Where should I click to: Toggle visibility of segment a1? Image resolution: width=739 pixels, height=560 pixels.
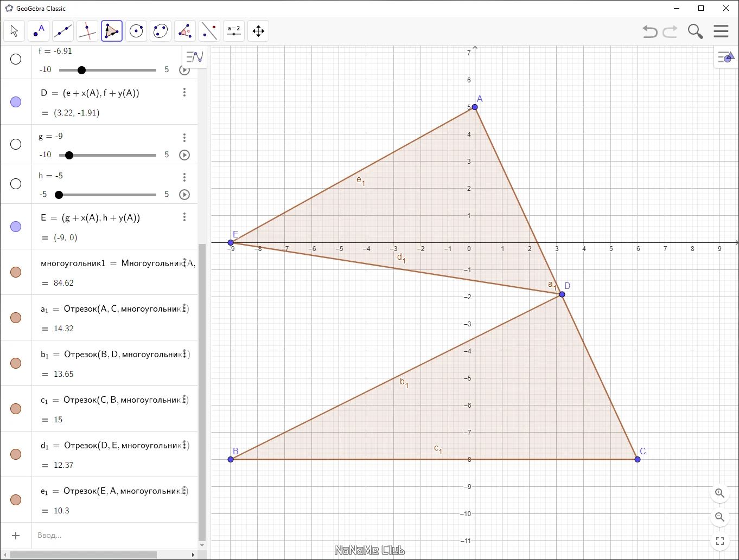(x=16, y=318)
